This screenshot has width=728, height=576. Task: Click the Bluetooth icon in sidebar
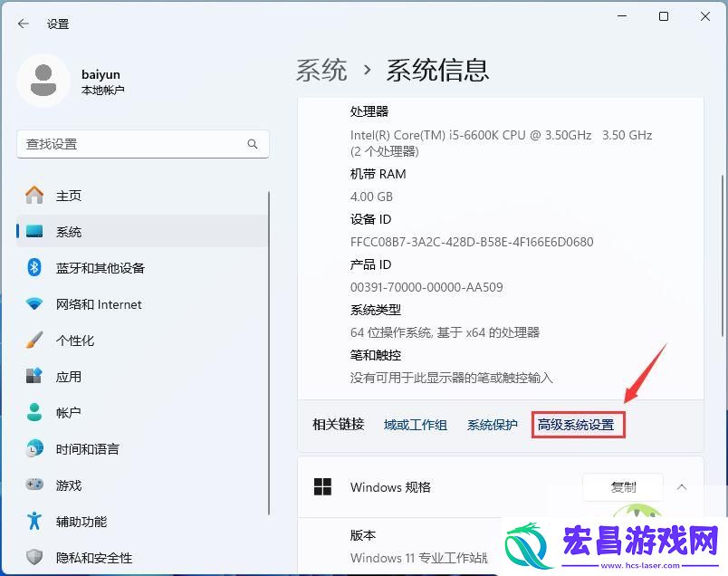(x=34, y=267)
